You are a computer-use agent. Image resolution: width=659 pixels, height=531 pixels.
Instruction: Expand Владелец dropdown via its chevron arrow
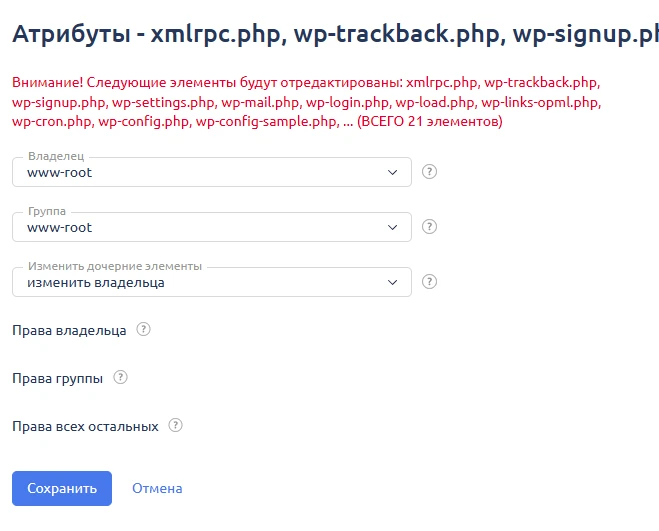tap(392, 172)
